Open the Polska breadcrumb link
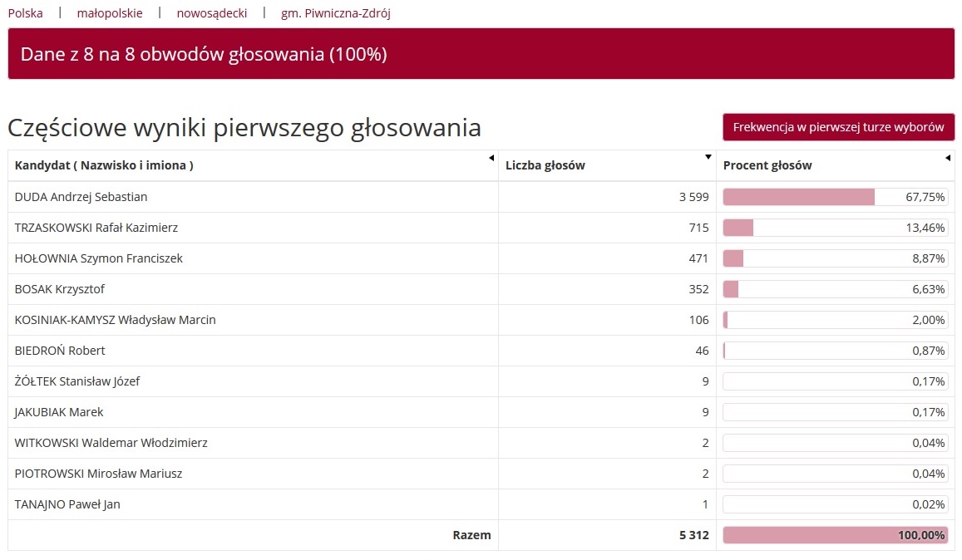 (25, 12)
